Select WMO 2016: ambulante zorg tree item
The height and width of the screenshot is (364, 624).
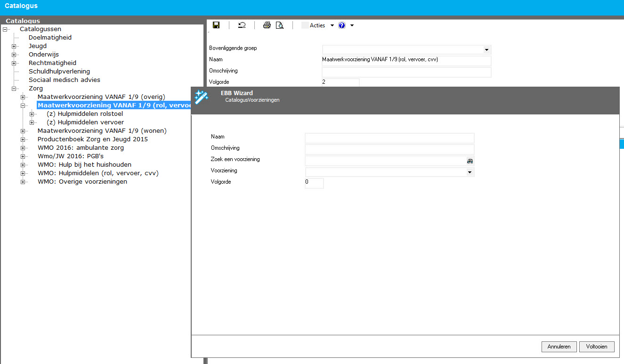[x=81, y=148]
